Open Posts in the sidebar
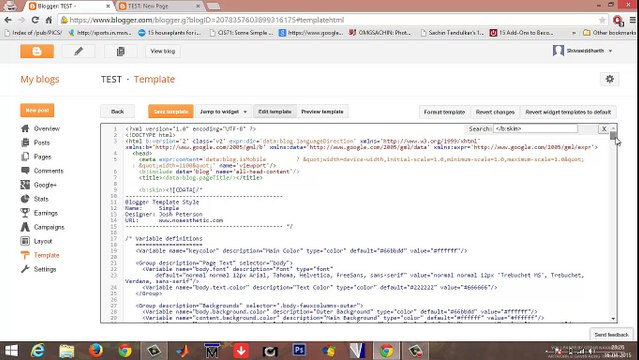The image size is (639, 360). click(42, 143)
